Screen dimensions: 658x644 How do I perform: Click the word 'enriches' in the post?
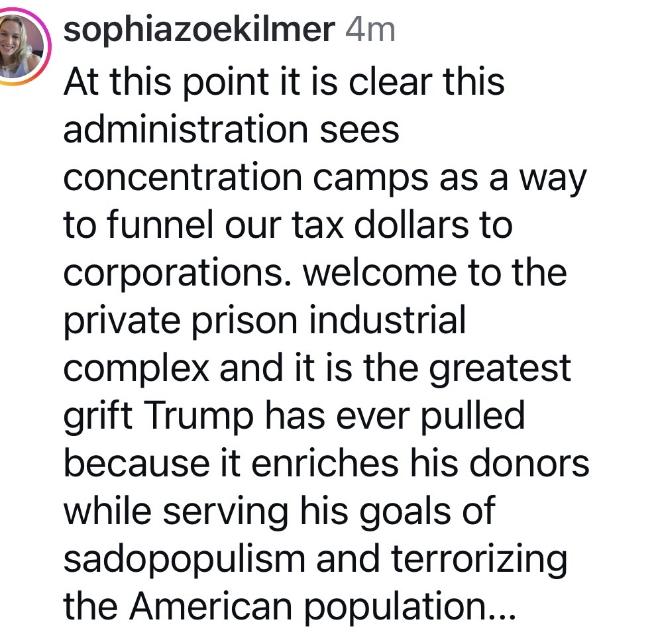[303, 465]
